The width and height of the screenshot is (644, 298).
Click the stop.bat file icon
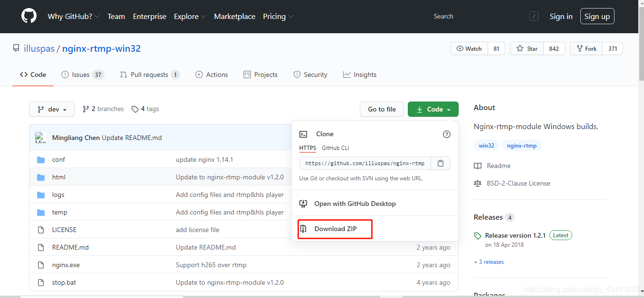(x=41, y=282)
